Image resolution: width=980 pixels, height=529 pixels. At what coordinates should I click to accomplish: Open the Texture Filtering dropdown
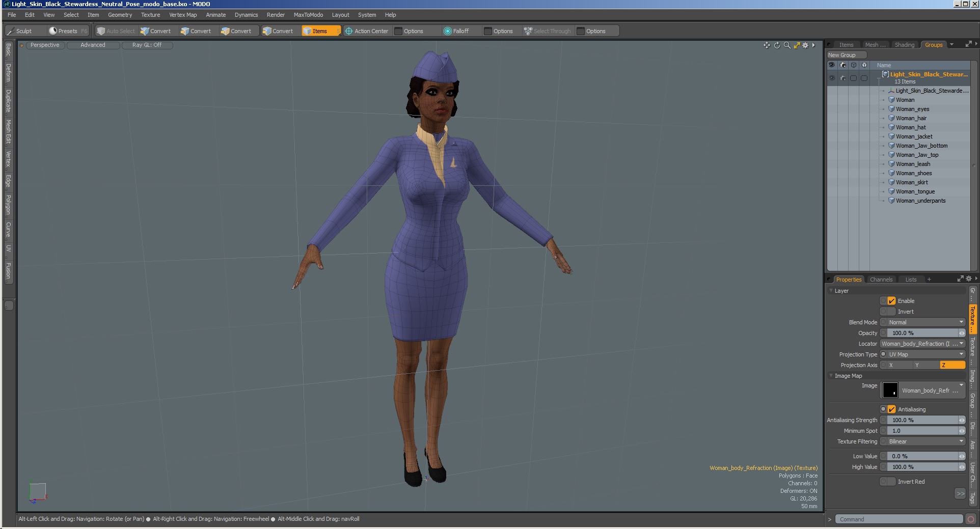[x=926, y=441]
